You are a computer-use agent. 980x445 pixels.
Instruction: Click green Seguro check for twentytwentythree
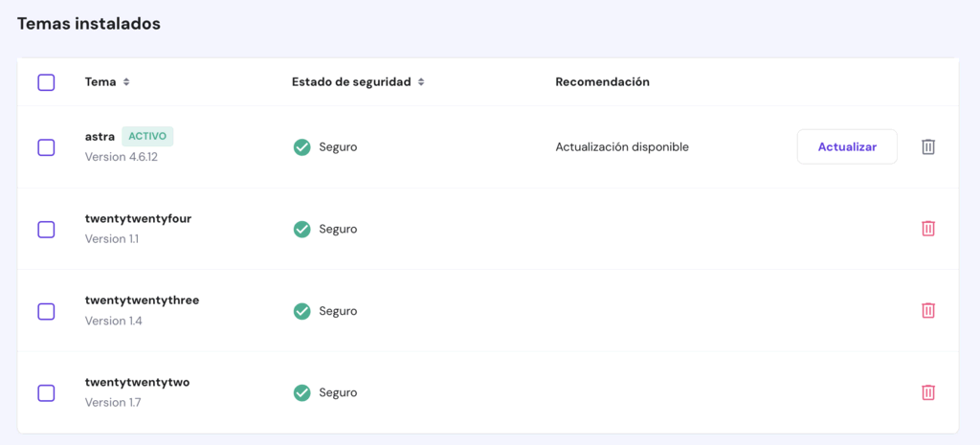coord(301,311)
